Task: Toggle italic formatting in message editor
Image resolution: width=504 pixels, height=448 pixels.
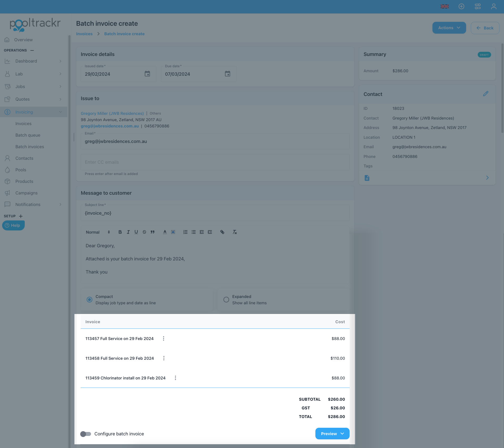Action: pos(128,232)
